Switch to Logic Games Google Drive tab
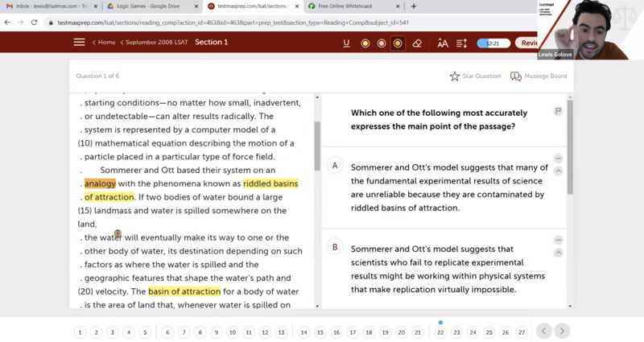644x342 pixels. coord(148,6)
